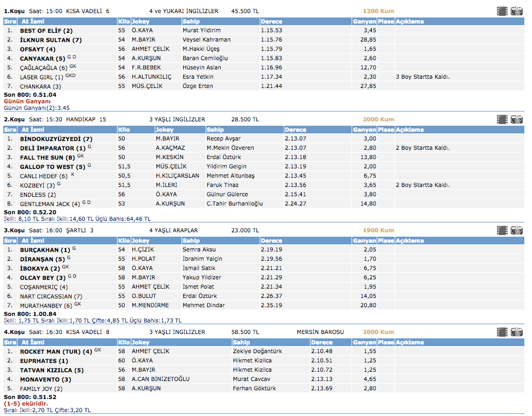This screenshot has height=416, width=532.
Task: Open the photo-finish camera for race 1
Action: pyautogui.click(x=517, y=11)
